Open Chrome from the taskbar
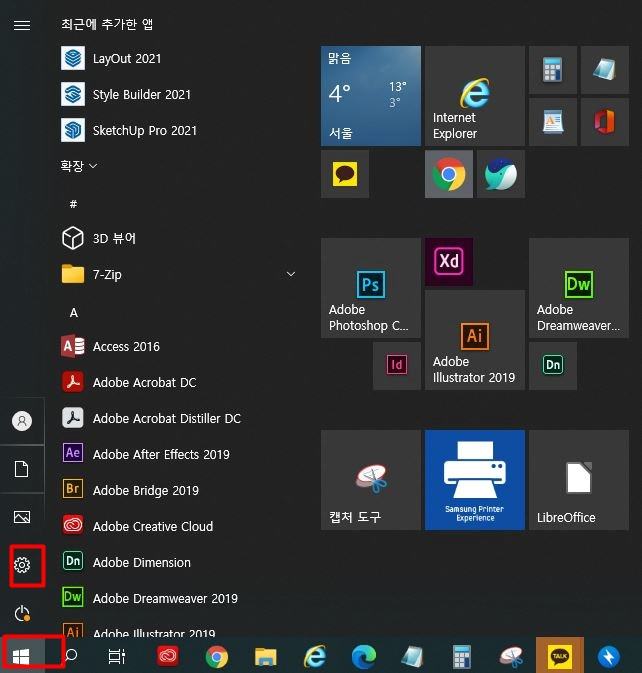This screenshot has height=673, width=642. click(x=217, y=657)
